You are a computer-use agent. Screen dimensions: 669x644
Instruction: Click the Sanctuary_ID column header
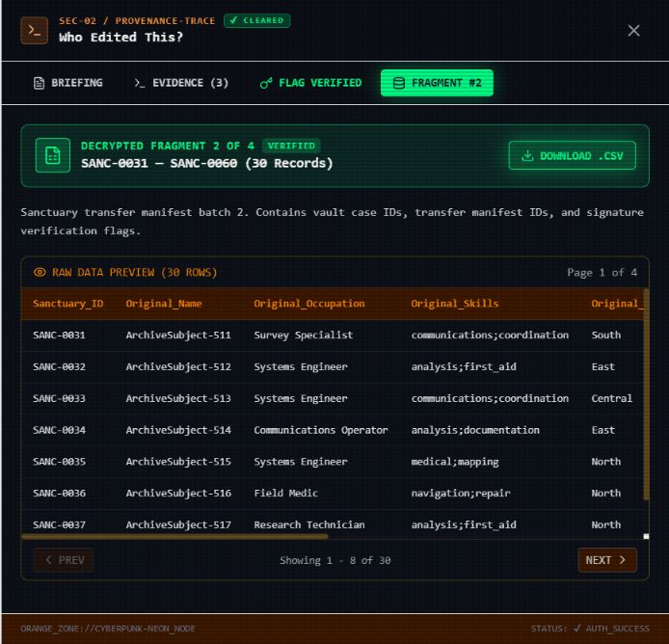pyautogui.click(x=68, y=304)
